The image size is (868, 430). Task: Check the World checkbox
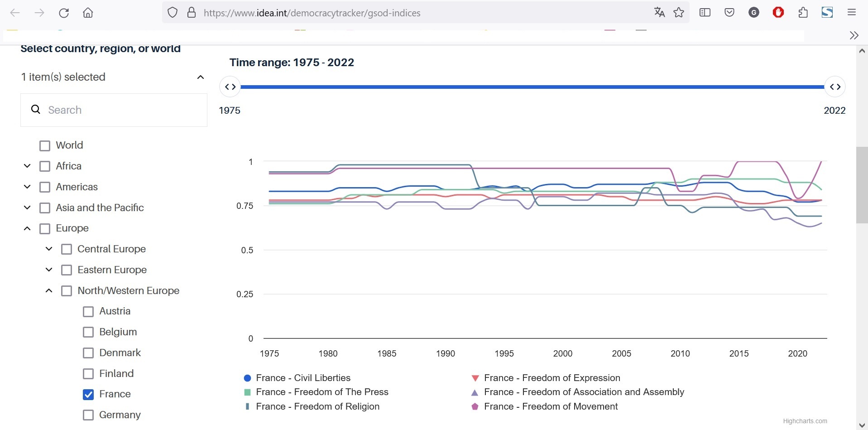[x=45, y=146]
